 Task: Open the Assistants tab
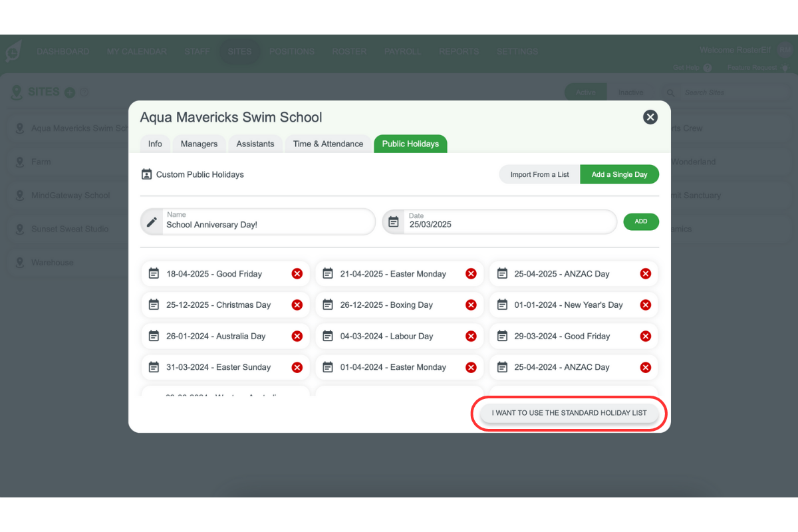(x=255, y=144)
